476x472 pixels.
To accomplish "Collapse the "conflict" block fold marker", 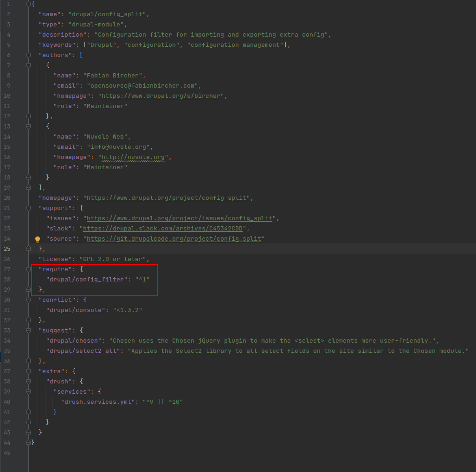I will (x=28, y=300).
